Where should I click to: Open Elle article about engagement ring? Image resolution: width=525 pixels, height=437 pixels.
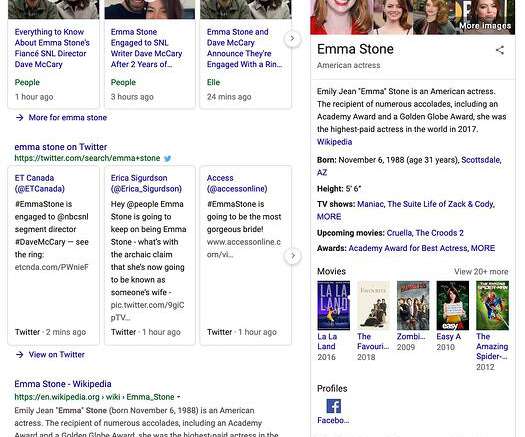[244, 48]
